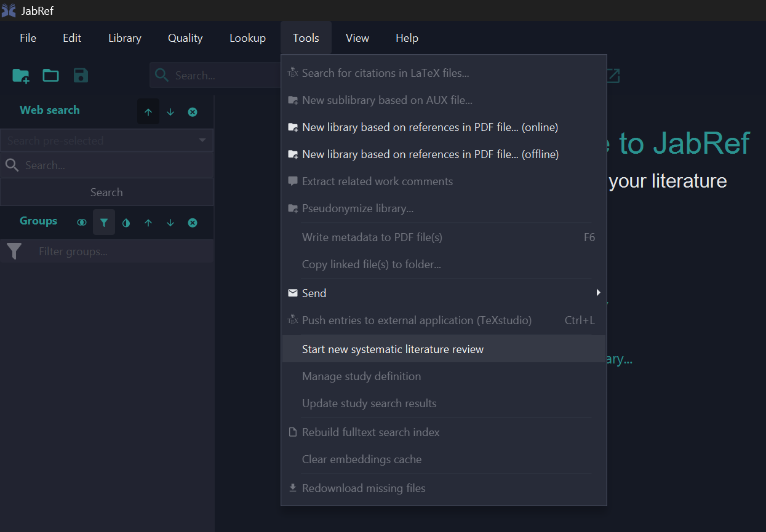The image size is (766, 532).
Task: Choose Write metadata to PDF file(s)
Action: click(444, 237)
